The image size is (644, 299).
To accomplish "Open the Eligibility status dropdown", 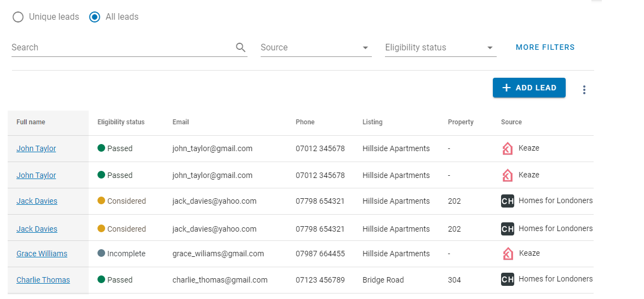I will click(440, 47).
